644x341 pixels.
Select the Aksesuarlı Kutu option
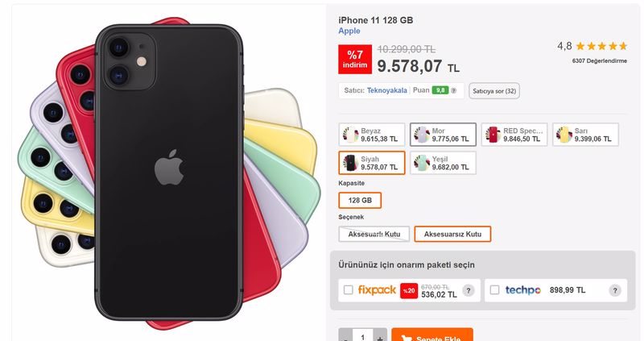pyautogui.click(x=374, y=234)
